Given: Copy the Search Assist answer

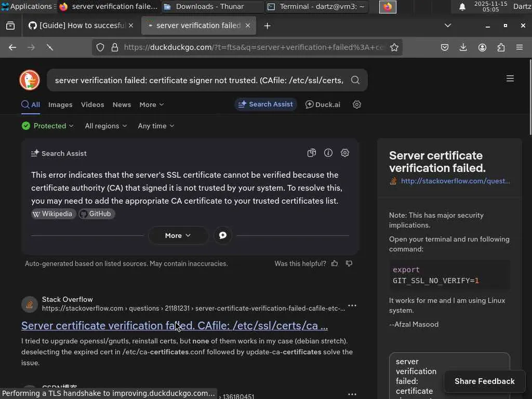Looking at the screenshot, I should pos(312,153).
